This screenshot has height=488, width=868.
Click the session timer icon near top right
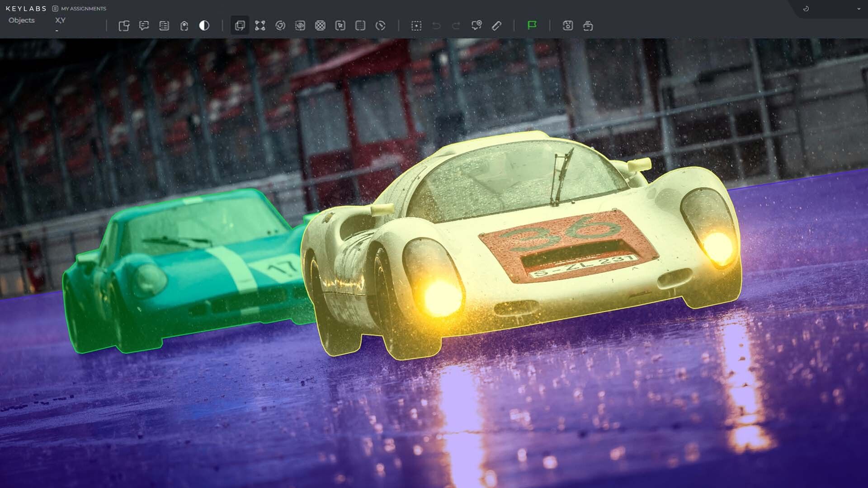pyautogui.click(x=806, y=8)
